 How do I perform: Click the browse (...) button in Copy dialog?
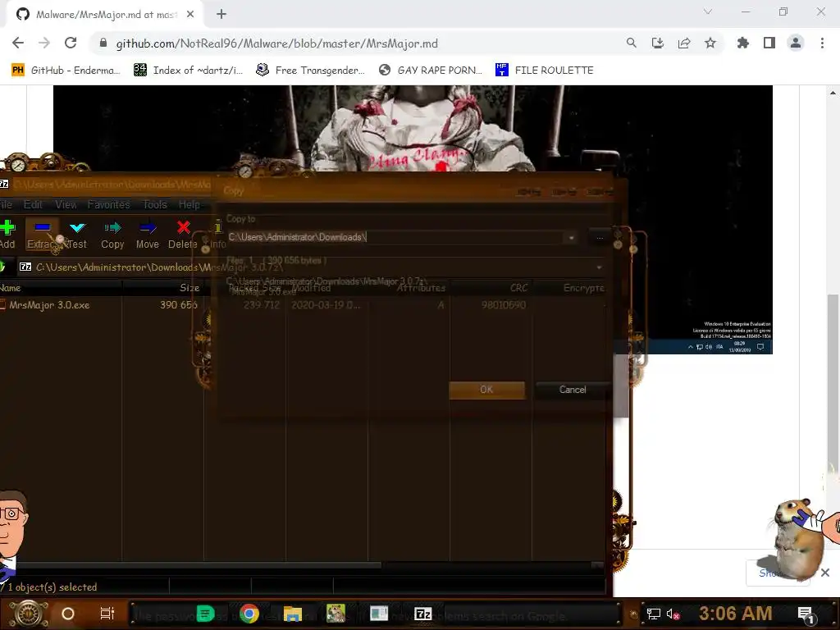click(600, 237)
